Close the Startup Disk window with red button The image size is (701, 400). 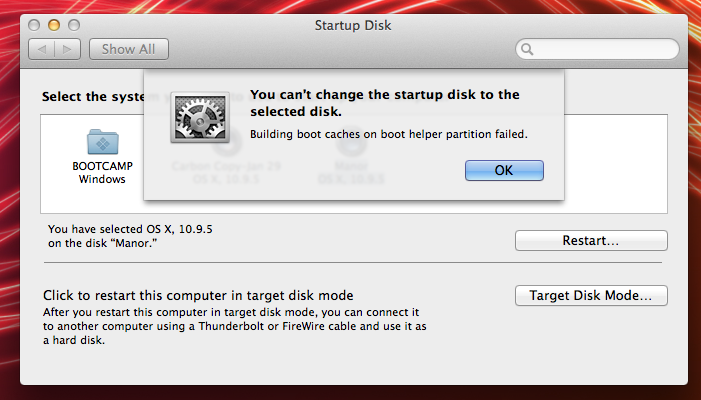click(33, 22)
